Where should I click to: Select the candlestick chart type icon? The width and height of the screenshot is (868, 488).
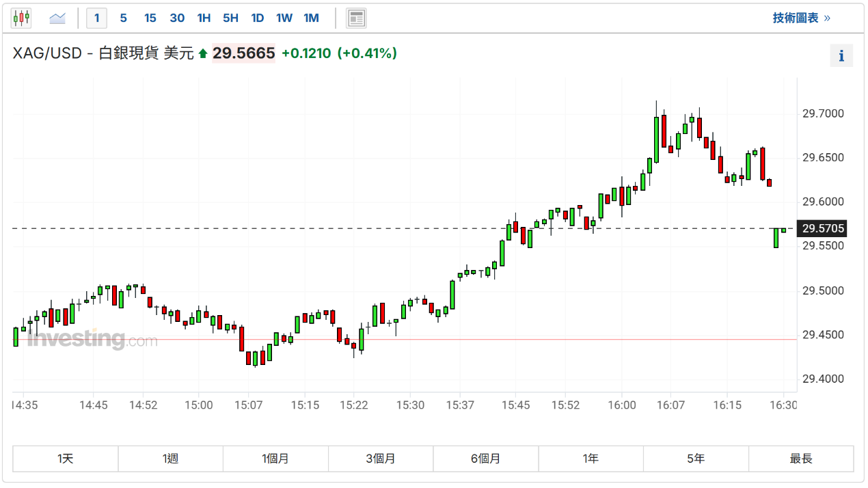tap(21, 18)
